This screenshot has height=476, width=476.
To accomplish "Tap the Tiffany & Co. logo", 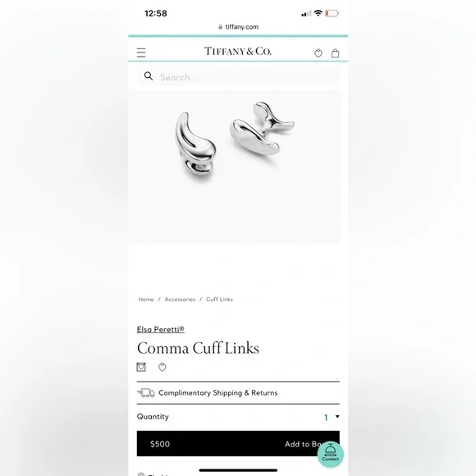I will click(x=238, y=51).
